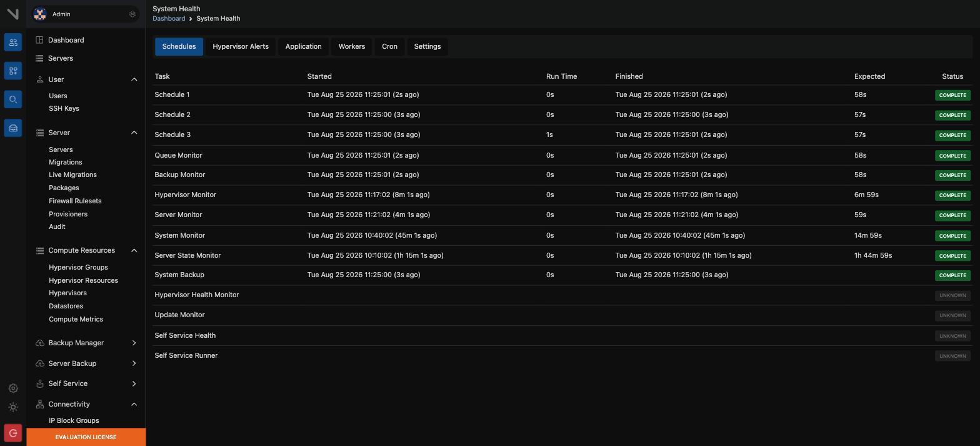
Task: Click the Evaluation License banner
Action: [x=86, y=437]
